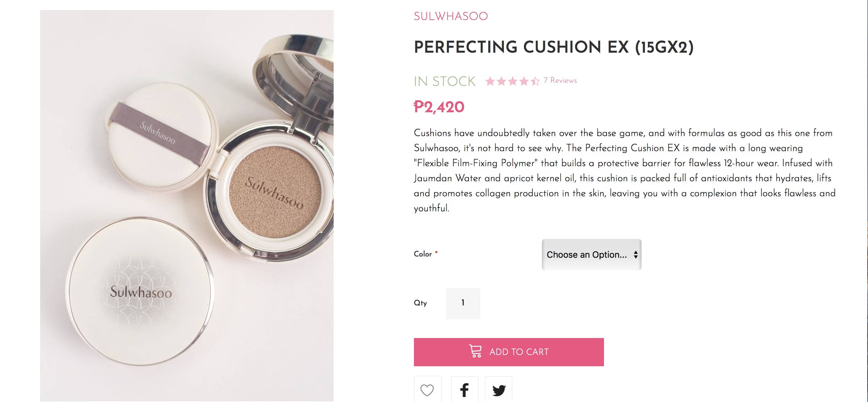Click the Perfecting Cushion EX product title
868x402 pixels.
click(553, 47)
